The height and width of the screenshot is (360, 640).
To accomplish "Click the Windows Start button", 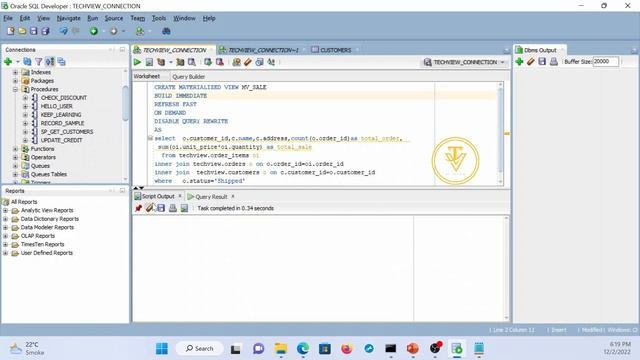I will coord(162,349).
